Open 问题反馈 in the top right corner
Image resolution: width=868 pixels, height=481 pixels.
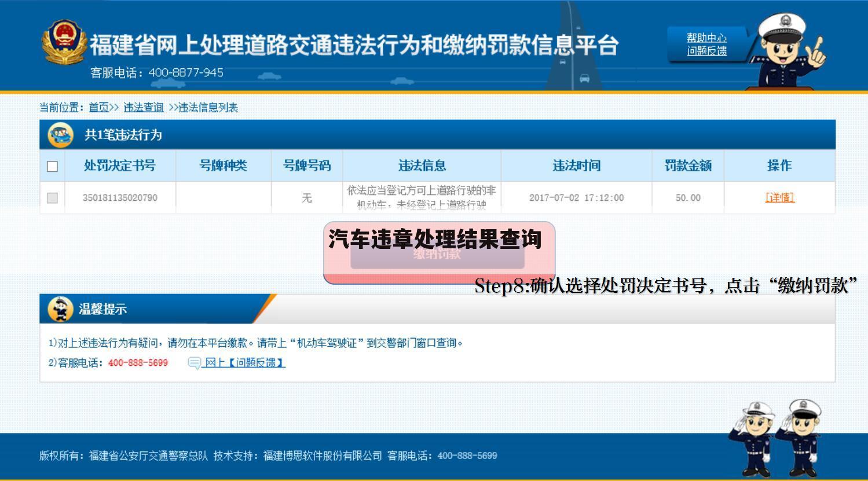pyautogui.click(x=706, y=50)
